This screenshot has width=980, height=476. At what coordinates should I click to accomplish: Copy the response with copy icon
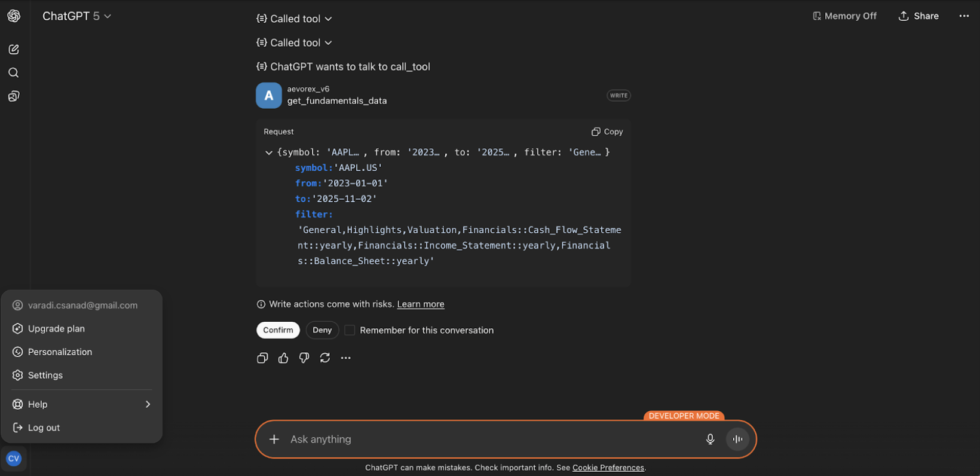262,358
